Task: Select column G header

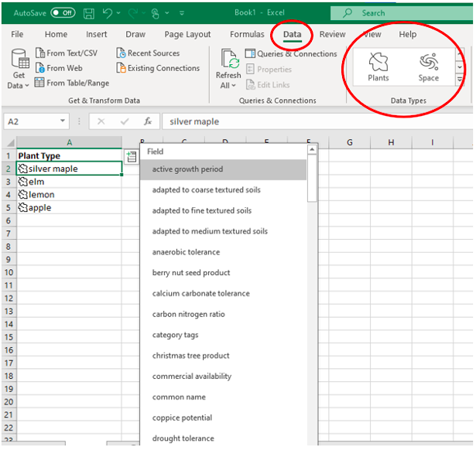Action: point(349,142)
